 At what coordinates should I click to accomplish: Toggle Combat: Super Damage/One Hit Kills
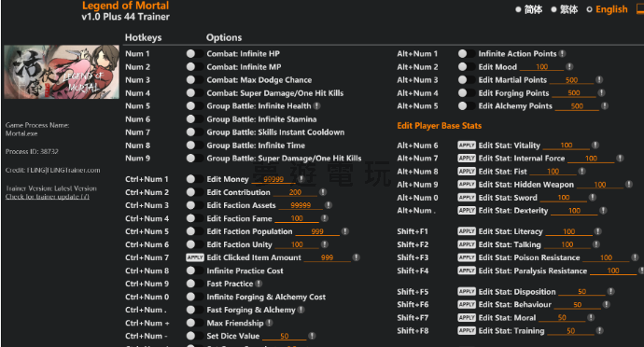click(194, 93)
